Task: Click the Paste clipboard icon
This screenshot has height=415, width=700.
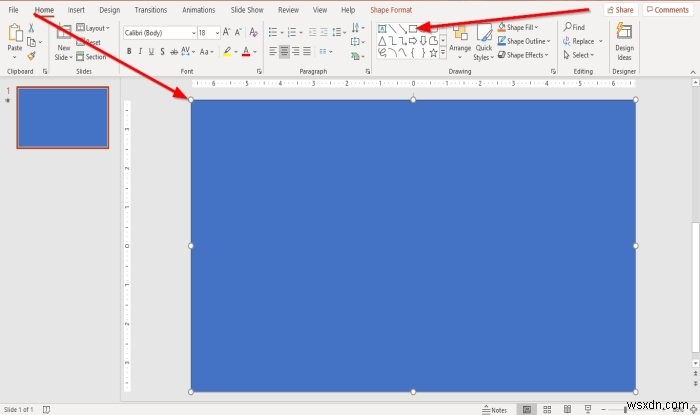Action: (15, 34)
